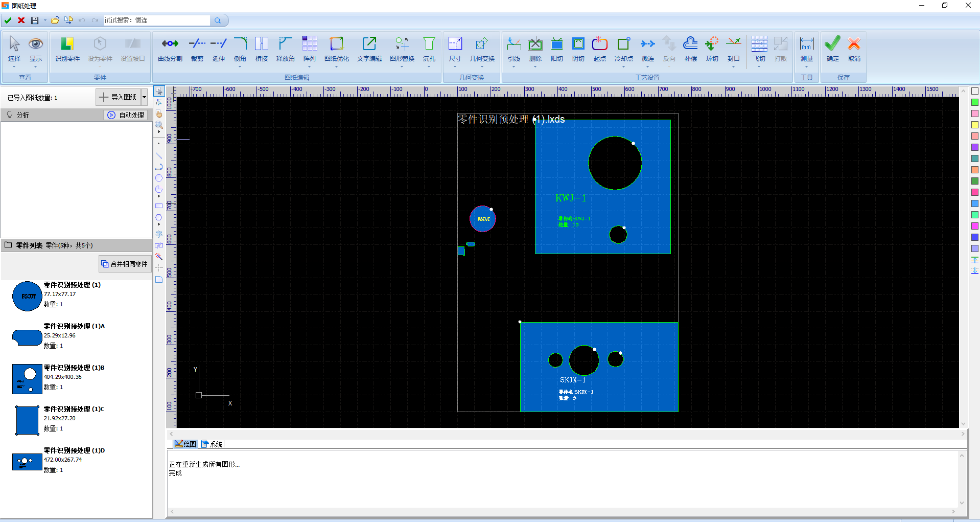
Task: Click the 识别零件 (recognize parts) icon
Action: pos(67,49)
